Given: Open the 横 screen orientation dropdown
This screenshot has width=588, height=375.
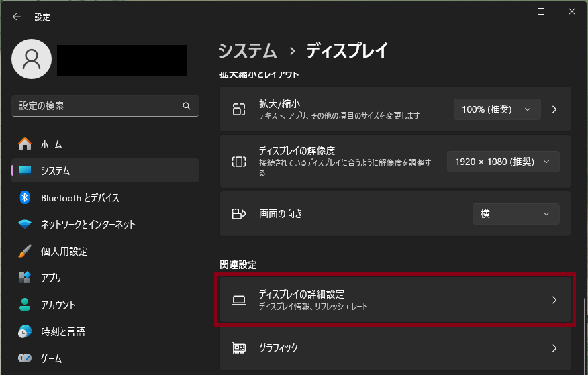Looking at the screenshot, I should pos(516,214).
